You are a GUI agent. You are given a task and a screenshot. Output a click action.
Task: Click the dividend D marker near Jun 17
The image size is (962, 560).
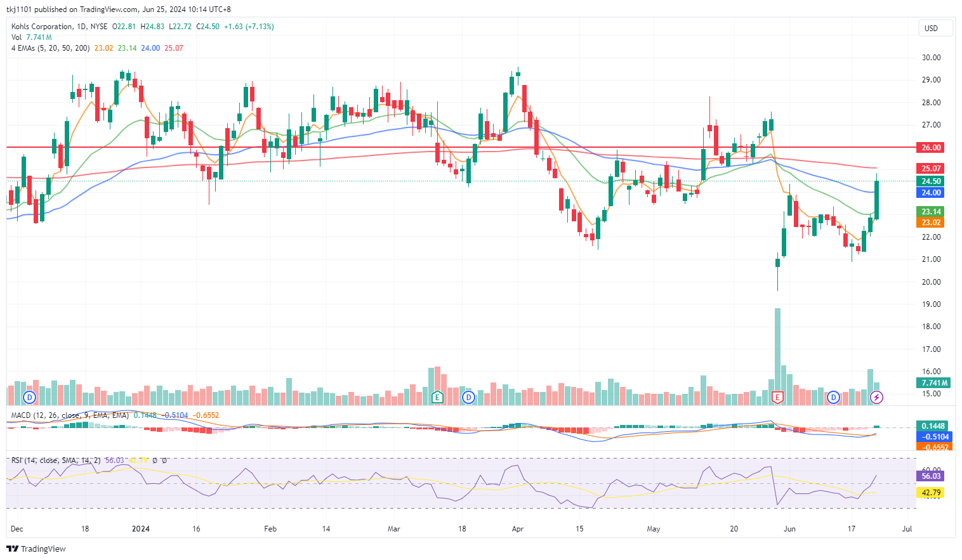tap(833, 398)
